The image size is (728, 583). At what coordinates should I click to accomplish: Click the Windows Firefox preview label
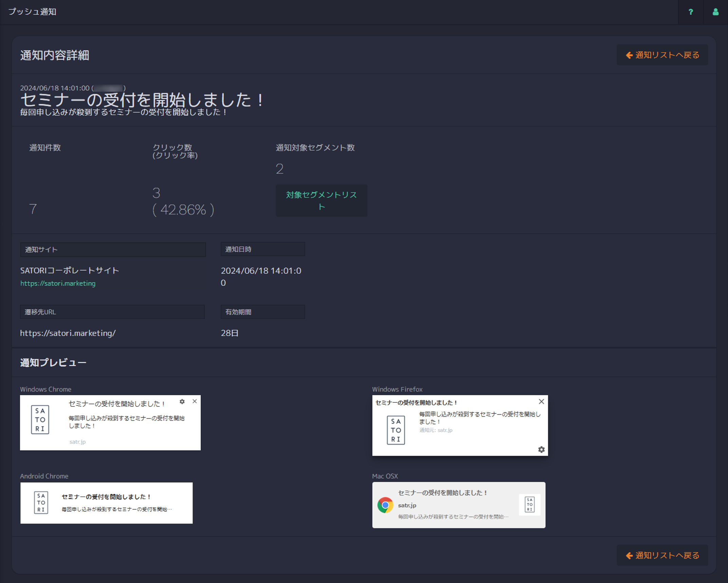397,389
